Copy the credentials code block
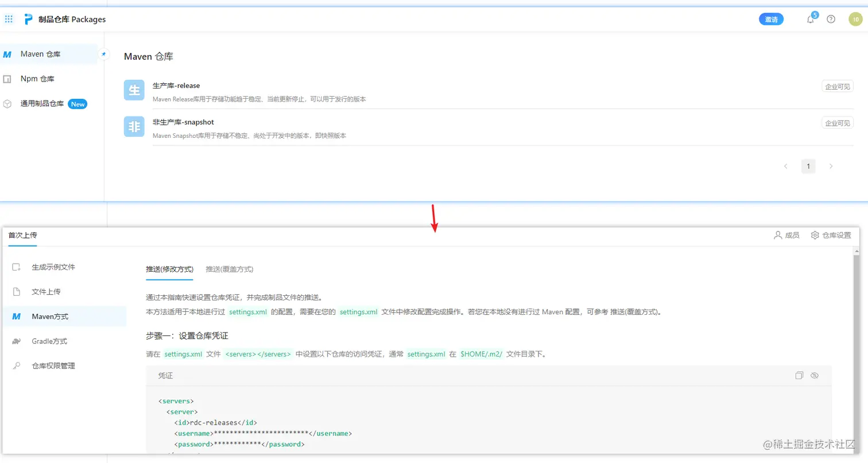The image size is (868, 463). coord(799,375)
